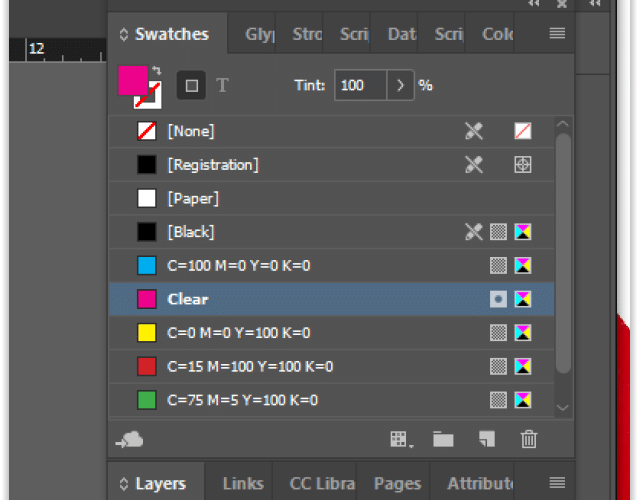Open the Layers panel group menu
Screen dimensions: 638x500
557,483
